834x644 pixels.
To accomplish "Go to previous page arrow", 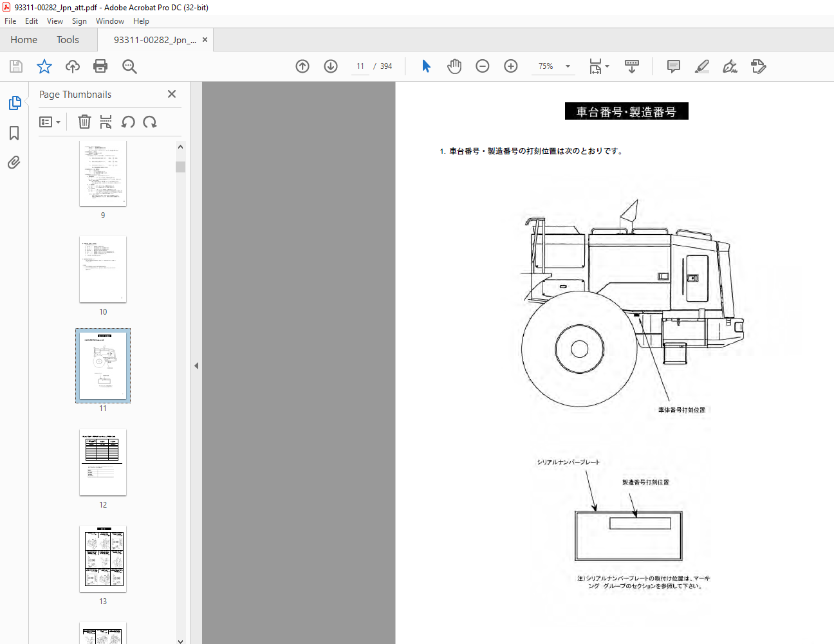I will coord(302,66).
